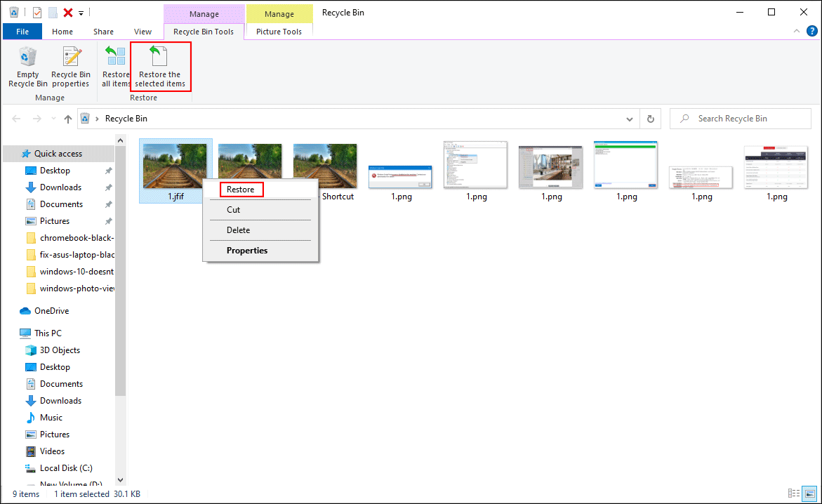The image size is (822, 504).
Task: Click Empty Recycle Bin icon
Action: point(27,56)
